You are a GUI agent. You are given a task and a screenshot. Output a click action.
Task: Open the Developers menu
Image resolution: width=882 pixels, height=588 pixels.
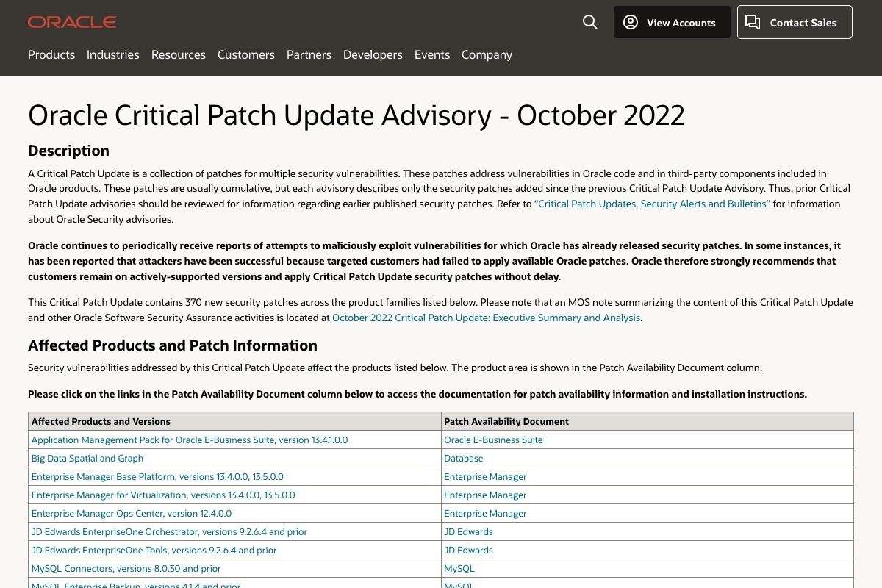pyautogui.click(x=373, y=54)
